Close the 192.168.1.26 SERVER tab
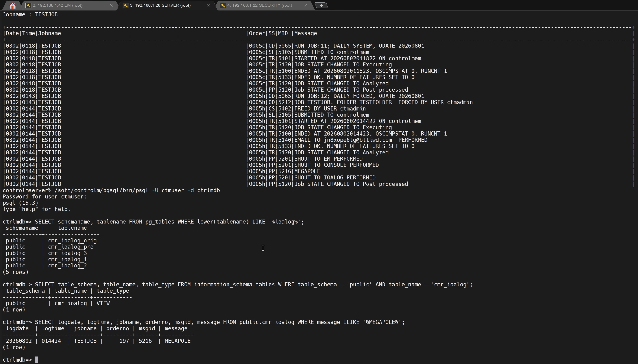Image resolution: width=638 pixels, height=364 pixels. pyautogui.click(x=208, y=5)
